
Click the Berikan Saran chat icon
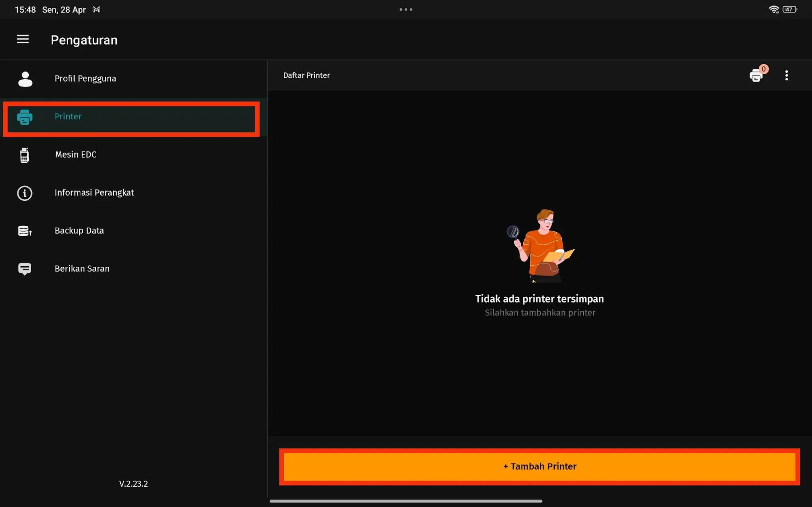click(x=25, y=269)
